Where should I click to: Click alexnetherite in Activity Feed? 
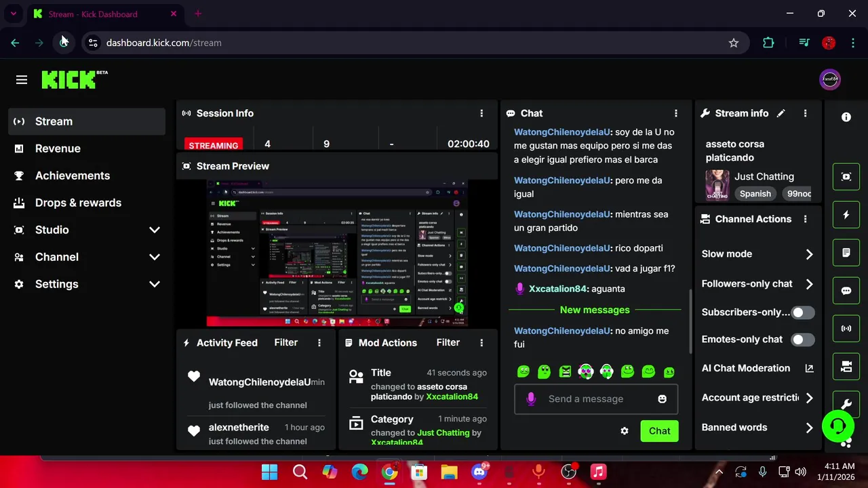[239, 428]
